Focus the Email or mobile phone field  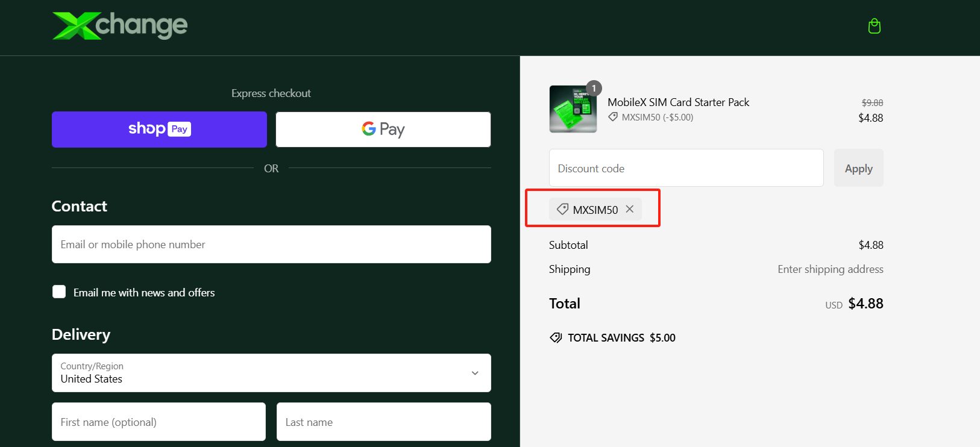point(271,245)
